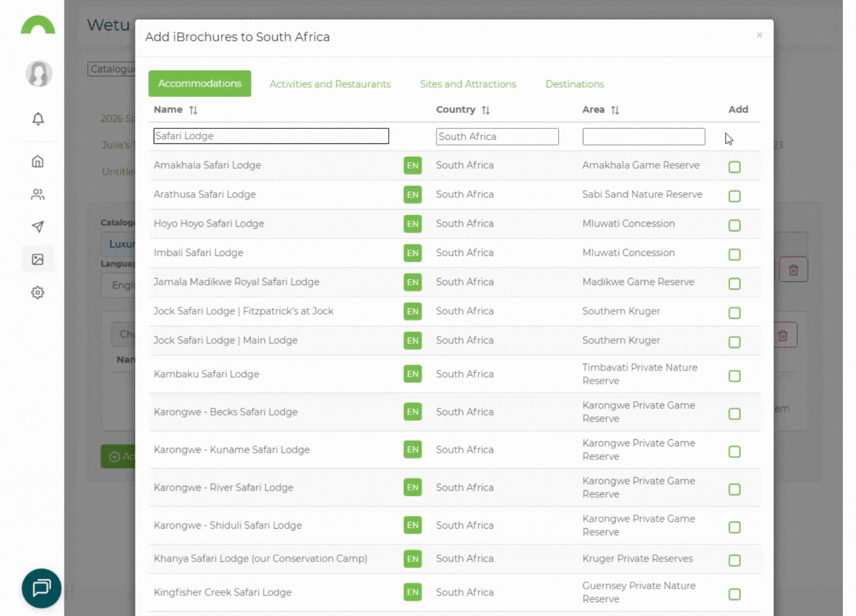Open the contacts people icon in sidebar
The width and height of the screenshot is (856, 616).
pyautogui.click(x=38, y=194)
